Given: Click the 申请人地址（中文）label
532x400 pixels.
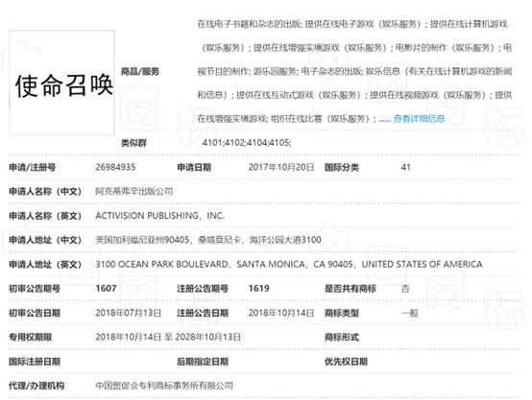Looking at the screenshot, I should pyautogui.click(x=45, y=240).
